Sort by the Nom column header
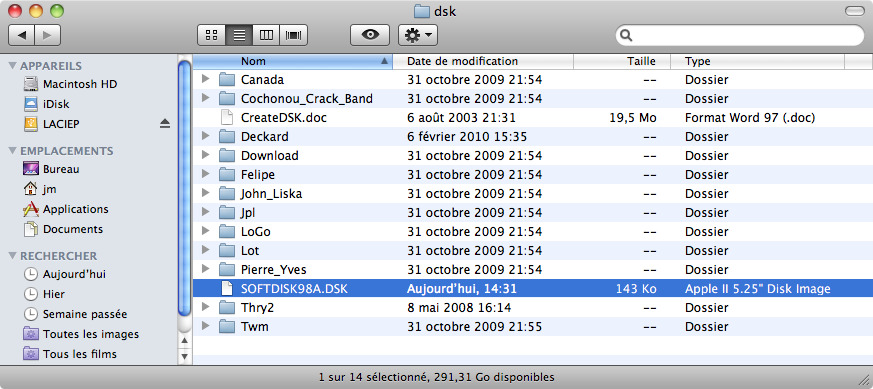 click(x=292, y=61)
